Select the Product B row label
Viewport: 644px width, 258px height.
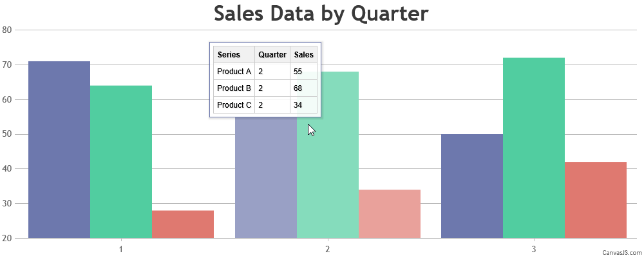234,88
